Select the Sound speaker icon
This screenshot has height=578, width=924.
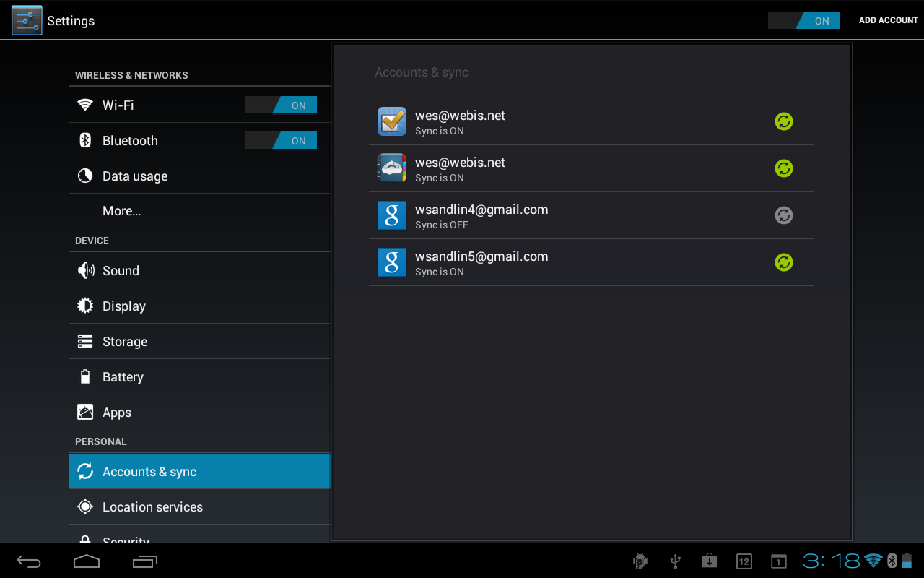[x=85, y=270]
